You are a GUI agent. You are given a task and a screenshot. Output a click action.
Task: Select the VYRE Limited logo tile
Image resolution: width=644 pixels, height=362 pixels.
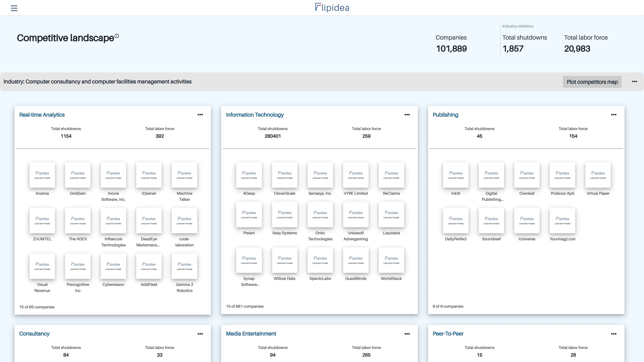[x=356, y=175]
